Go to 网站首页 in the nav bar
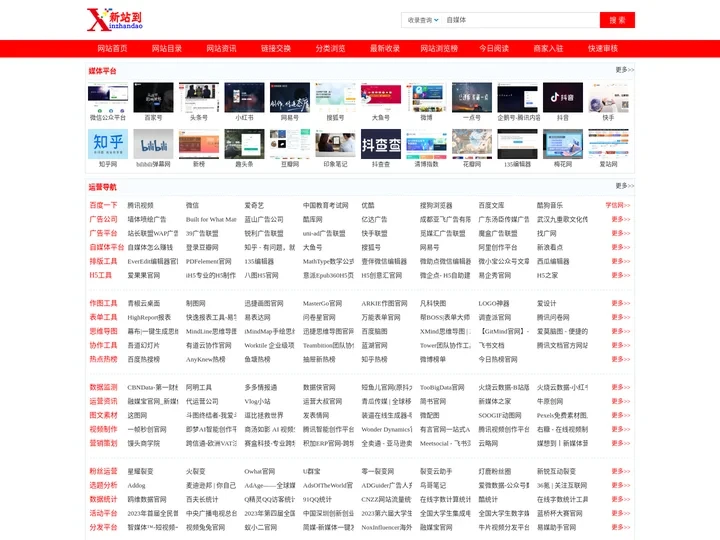Viewport: 720px width, 540px height. pos(112,49)
